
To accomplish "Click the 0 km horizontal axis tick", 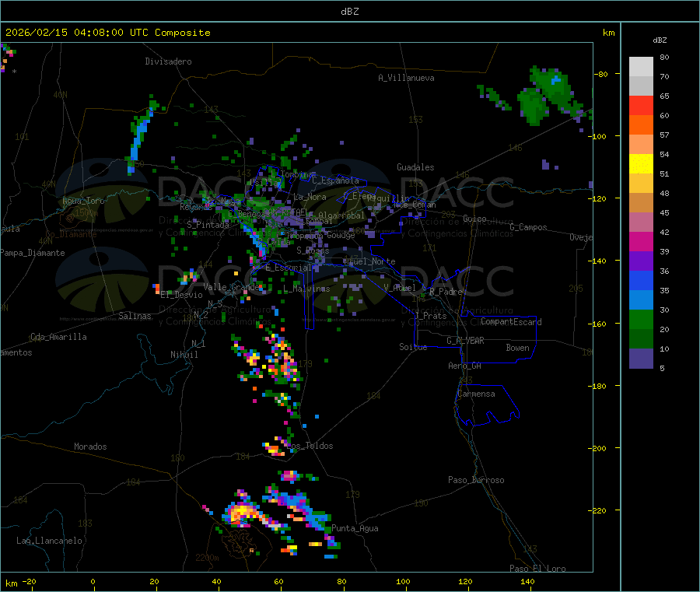I will (x=93, y=581).
